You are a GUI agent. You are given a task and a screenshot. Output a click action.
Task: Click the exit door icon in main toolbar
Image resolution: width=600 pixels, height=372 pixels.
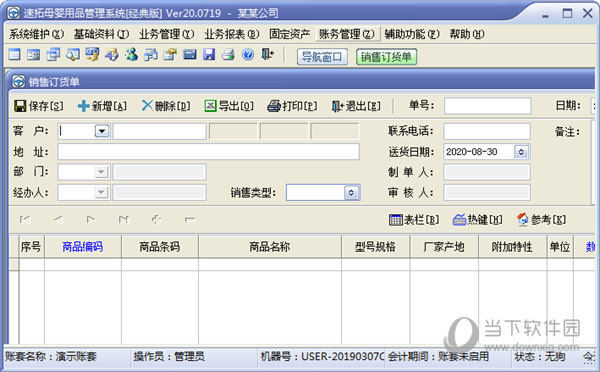267,55
